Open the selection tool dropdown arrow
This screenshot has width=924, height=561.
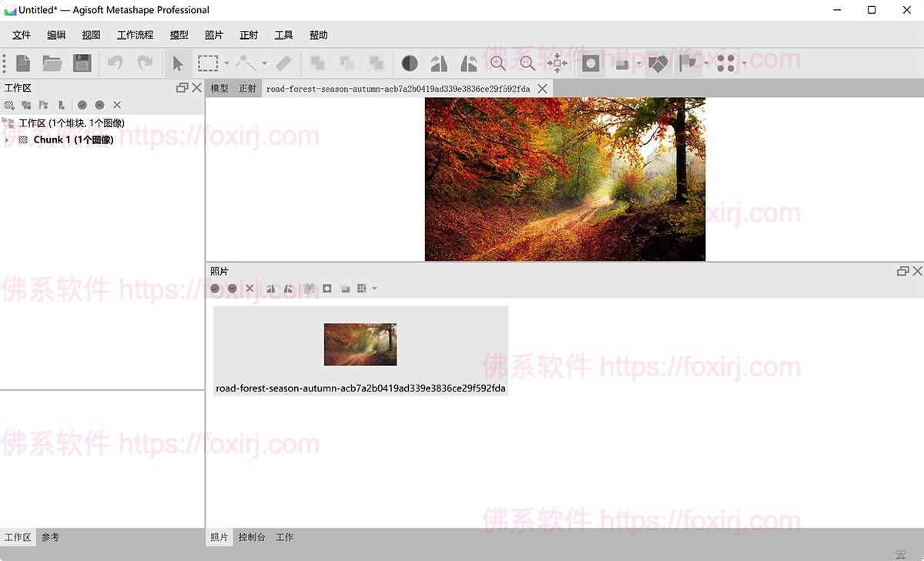(x=226, y=63)
